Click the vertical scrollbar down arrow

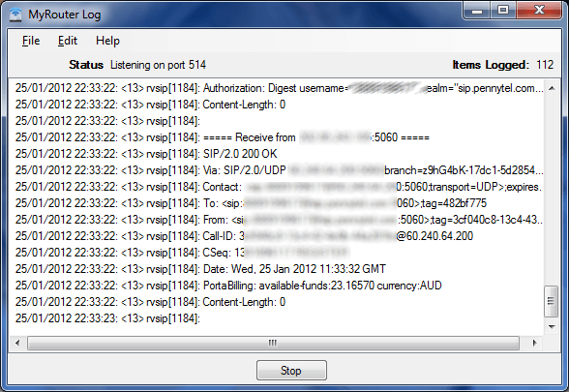tap(552, 327)
